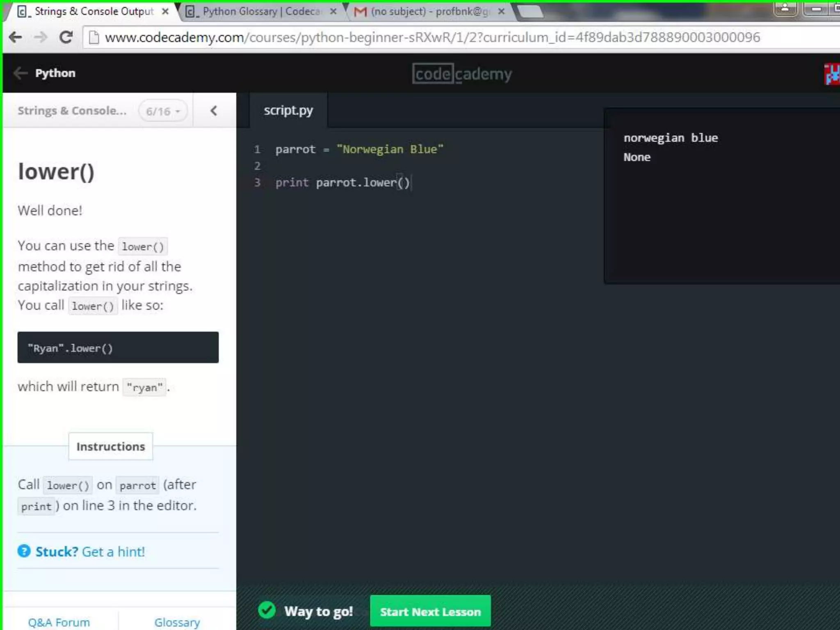Click the green checkmark success icon
840x630 pixels.
tap(267, 610)
